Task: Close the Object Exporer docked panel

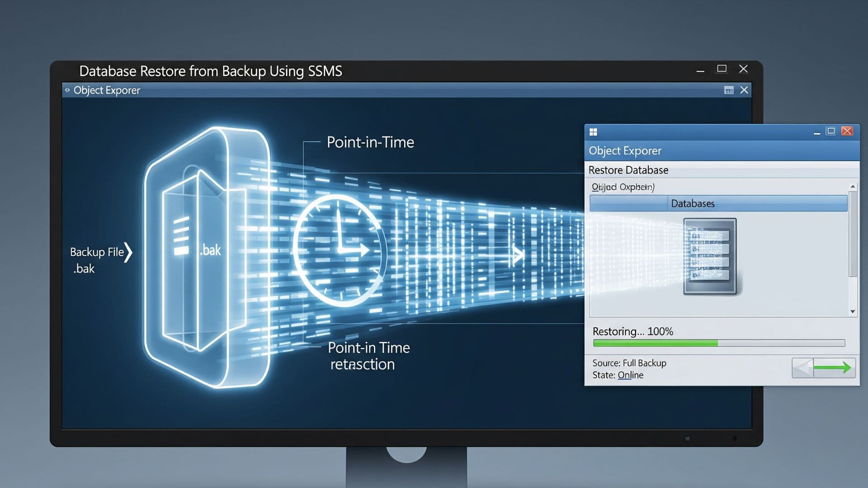Action: (744, 90)
